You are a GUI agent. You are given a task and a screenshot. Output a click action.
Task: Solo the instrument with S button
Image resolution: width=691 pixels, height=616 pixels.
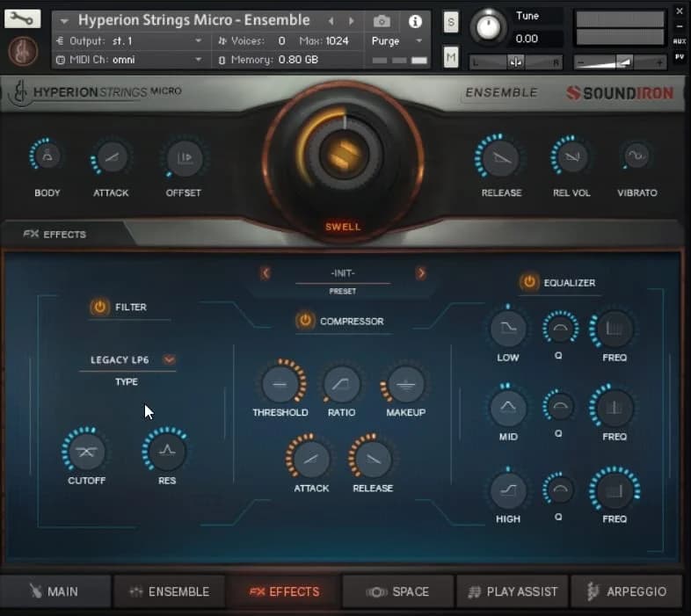click(x=450, y=22)
